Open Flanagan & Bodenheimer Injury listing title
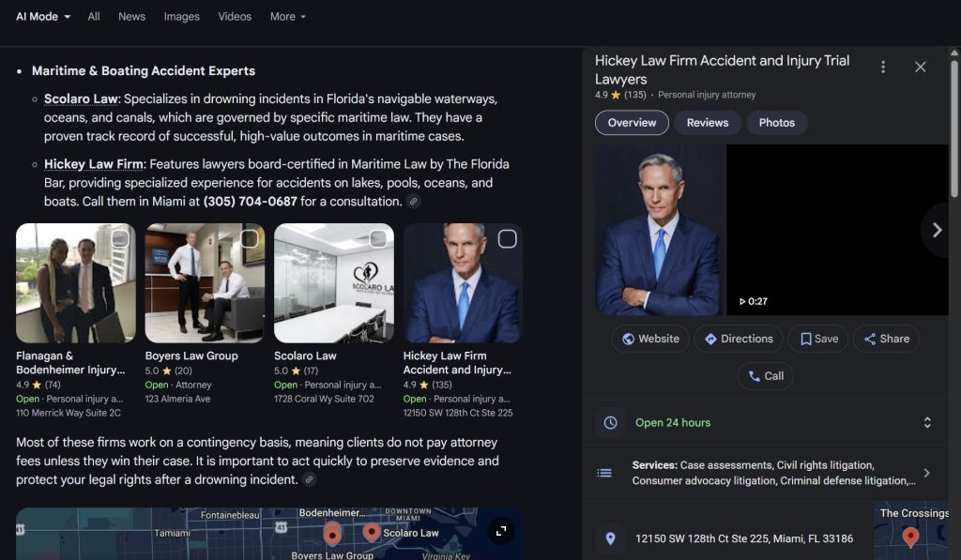 tap(70, 363)
